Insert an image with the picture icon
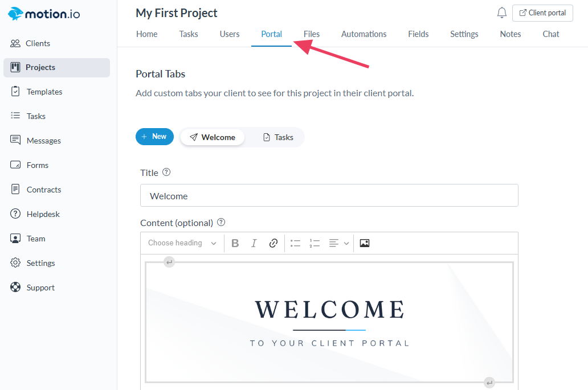This screenshot has width=588, height=390. [x=365, y=243]
